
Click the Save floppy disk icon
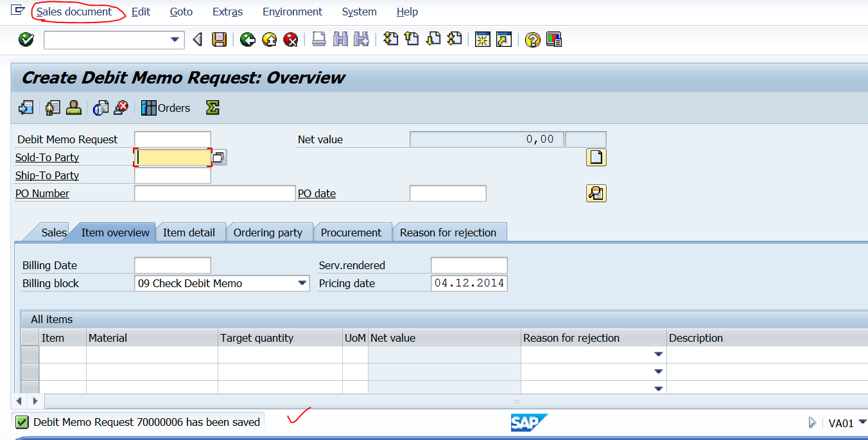click(220, 40)
